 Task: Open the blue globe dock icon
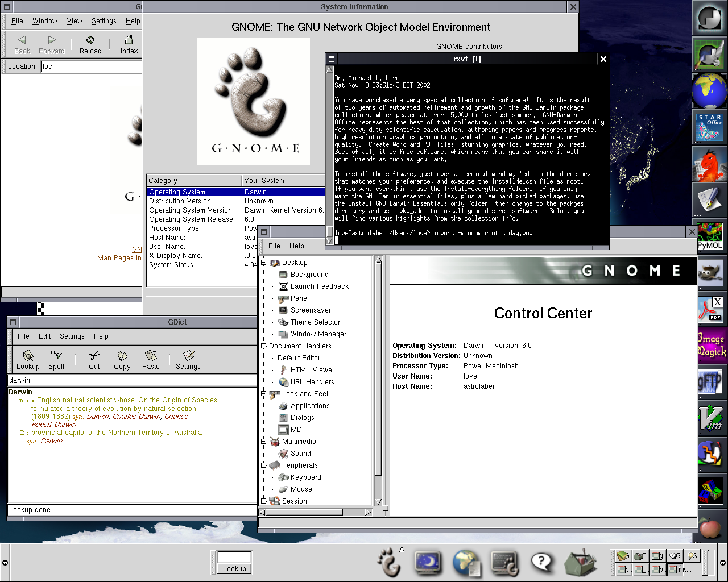click(709, 91)
